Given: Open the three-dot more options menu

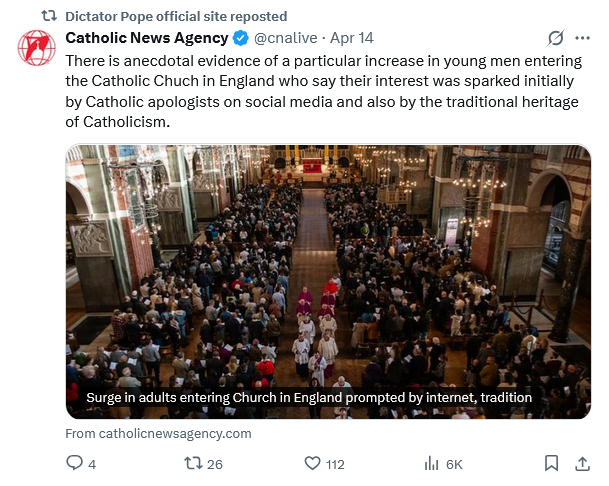Looking at the screenshot, I should (583, 38).
